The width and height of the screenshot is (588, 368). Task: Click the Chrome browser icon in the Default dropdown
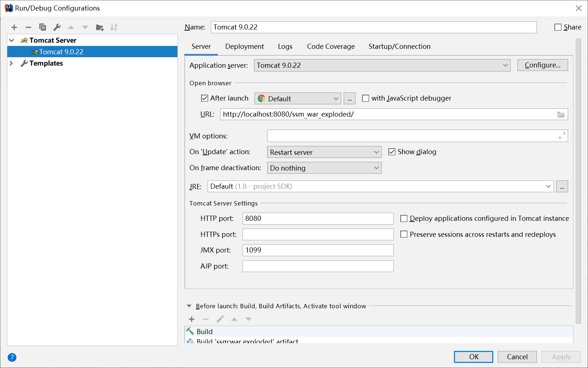click(261, 98)
